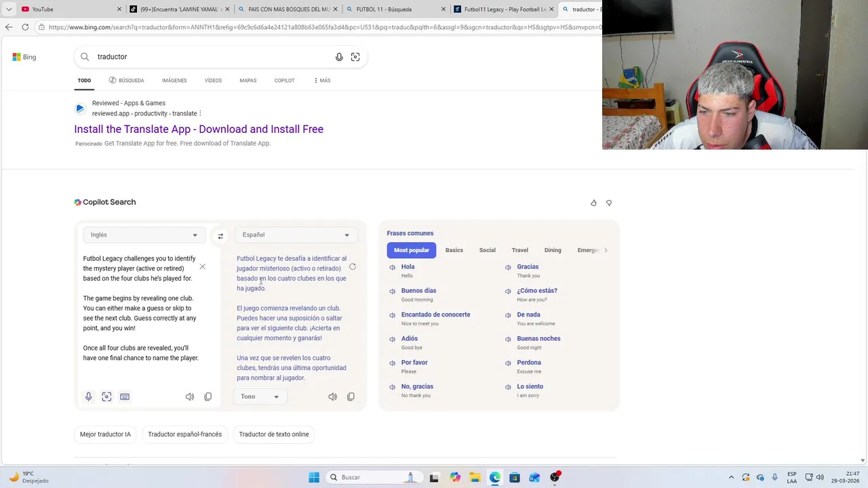This screenshot has width=868, height=488.
Task: Click the Bing logo
Action: 24,57
